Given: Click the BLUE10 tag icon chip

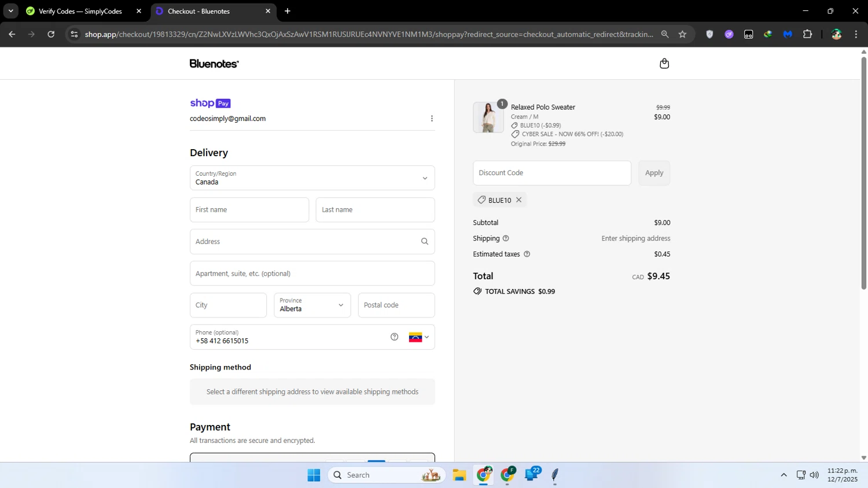Looking at the screenshot, I should [x=499, y=200].
